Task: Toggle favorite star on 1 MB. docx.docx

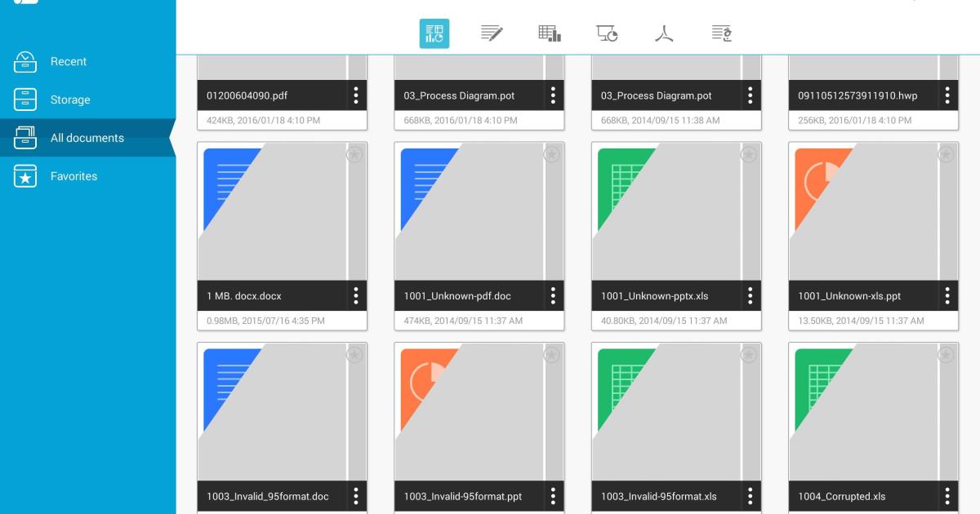Action: click(354, 154)
